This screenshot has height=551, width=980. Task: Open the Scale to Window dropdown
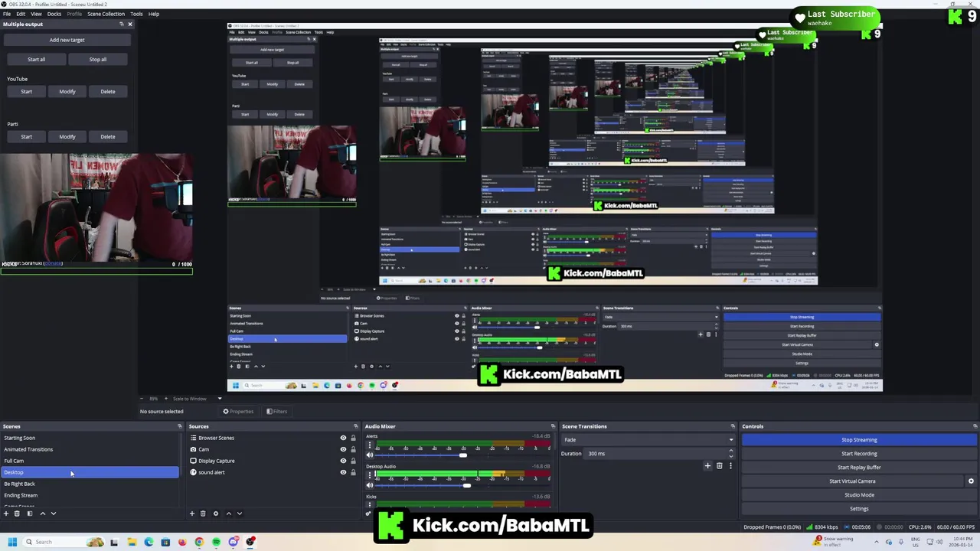(x=197, y=399)
